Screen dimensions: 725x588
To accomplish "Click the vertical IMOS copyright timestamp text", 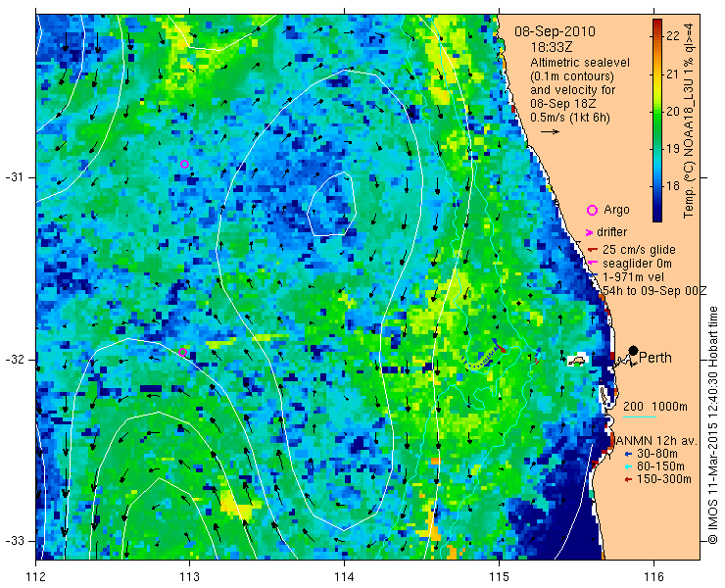I will point(713,425).
